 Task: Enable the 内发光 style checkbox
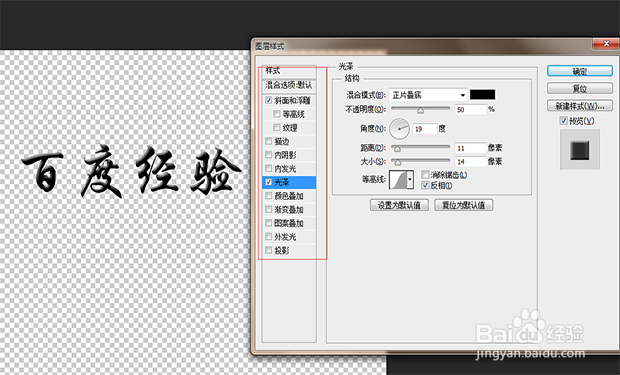pyautogui.click(x=269, y=169)
